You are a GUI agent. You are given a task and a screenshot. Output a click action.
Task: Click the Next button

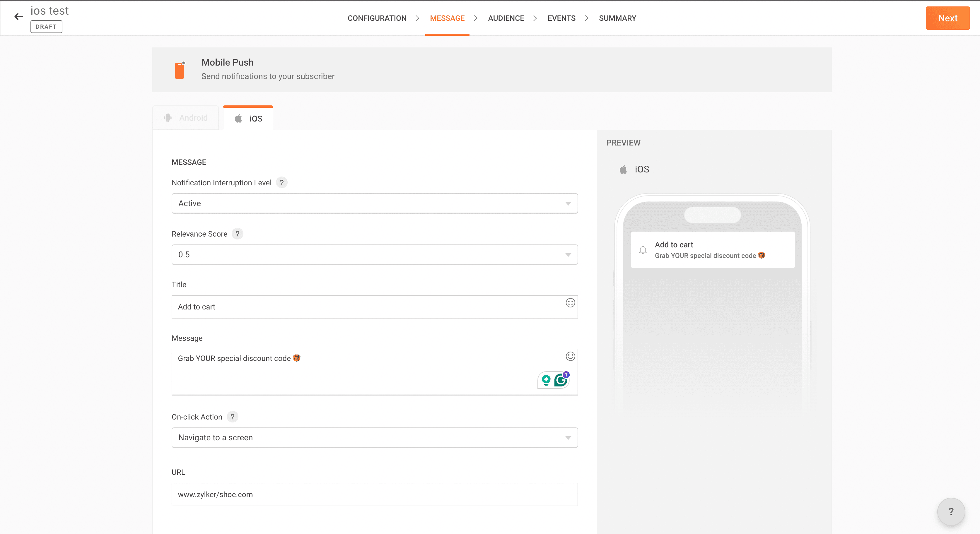click(947, 18)
